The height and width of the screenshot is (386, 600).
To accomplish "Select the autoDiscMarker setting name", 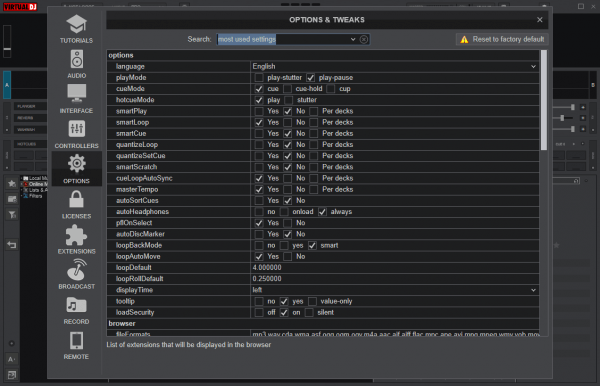I will pos(140,234).
